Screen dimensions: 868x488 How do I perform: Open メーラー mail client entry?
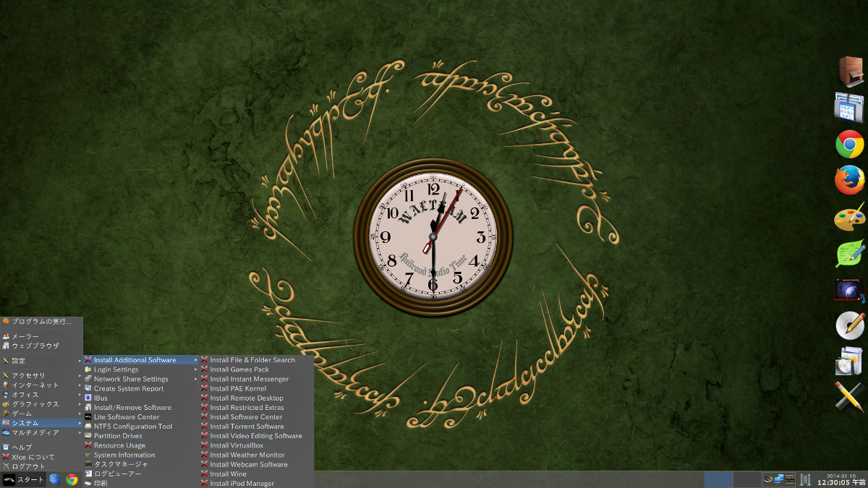coord(41,336)
